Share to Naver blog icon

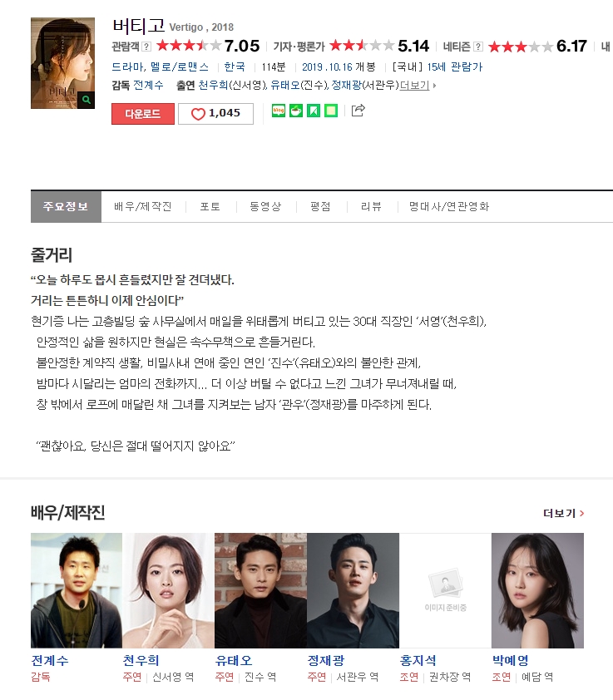coord(279,111)
